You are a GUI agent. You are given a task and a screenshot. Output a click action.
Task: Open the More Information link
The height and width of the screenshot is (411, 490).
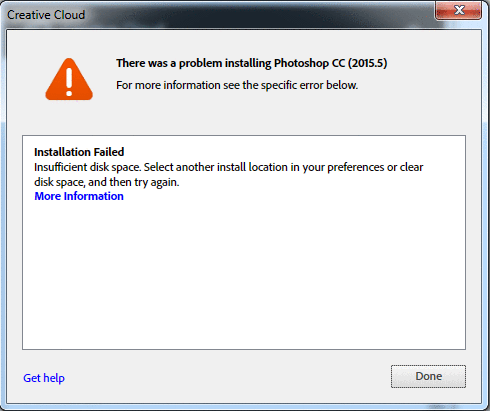click(79, 196)
